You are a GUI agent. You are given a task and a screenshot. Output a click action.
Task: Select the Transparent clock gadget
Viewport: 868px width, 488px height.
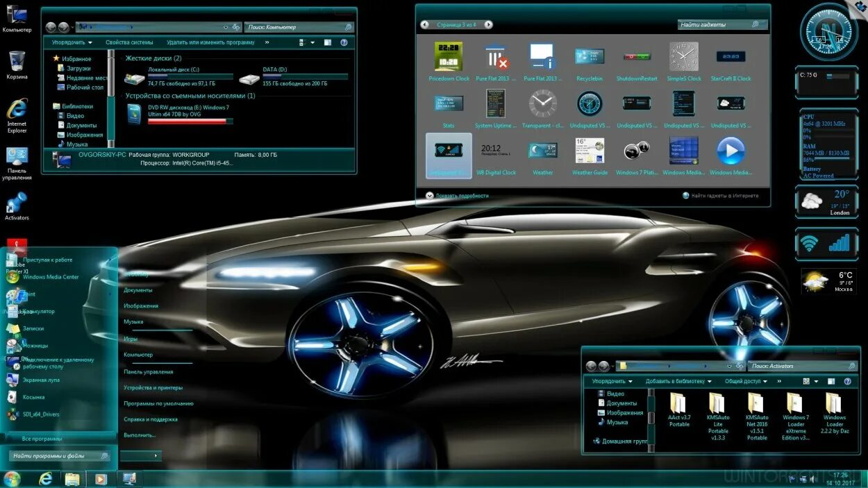click(x=542, y=109)
